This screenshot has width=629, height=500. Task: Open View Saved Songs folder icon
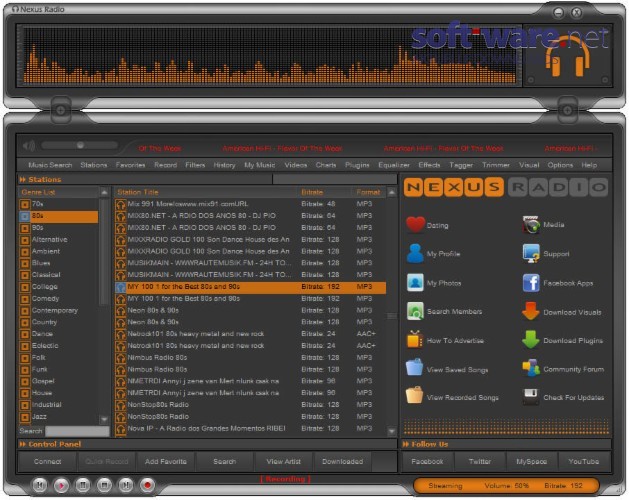(x=414, y=368)
